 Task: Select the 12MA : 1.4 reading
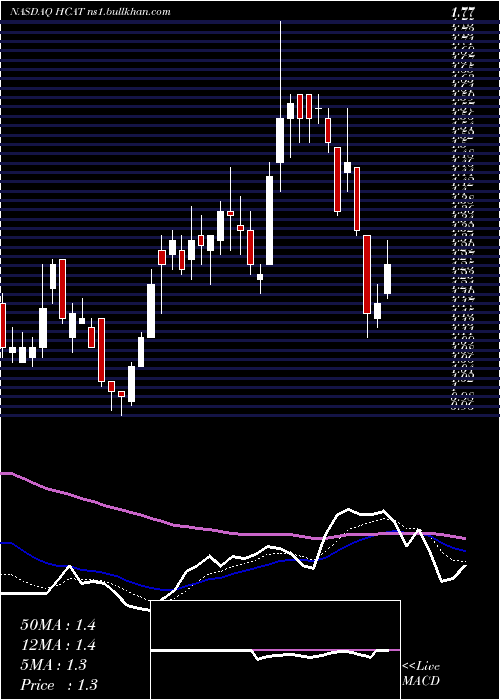click(x=58, y=645)
